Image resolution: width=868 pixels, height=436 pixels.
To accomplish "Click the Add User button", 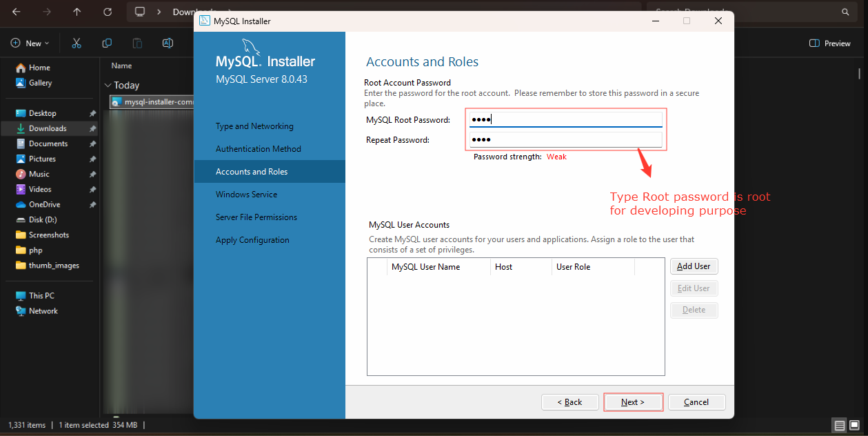I will tap(694, 266).
